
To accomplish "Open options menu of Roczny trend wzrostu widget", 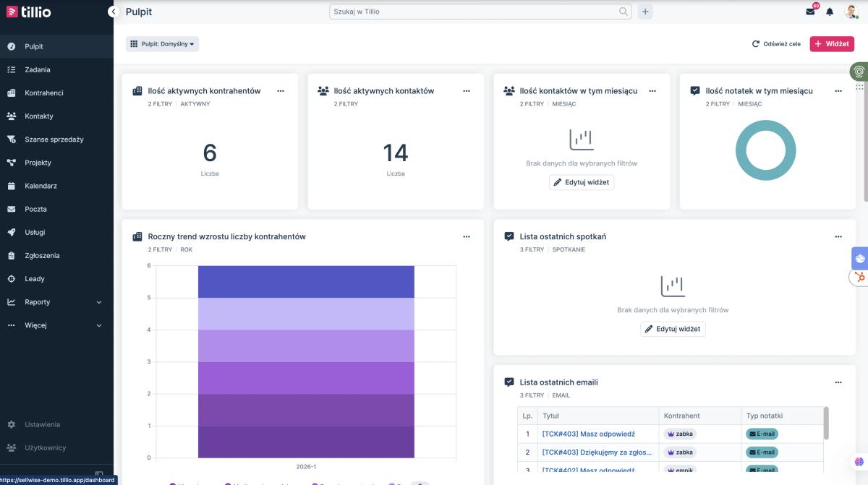I will pyautogui.click(x=467, y=236).
